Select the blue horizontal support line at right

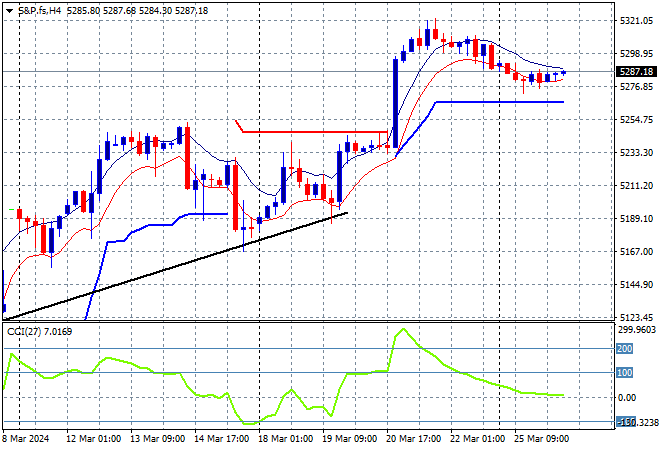[x=500, y=101]
